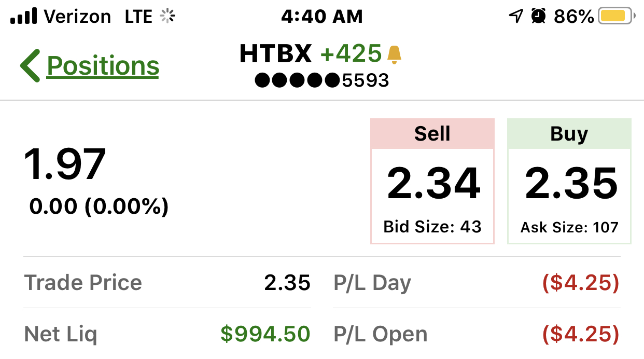Tap the P/L Open row

click(x=476, y=334)
